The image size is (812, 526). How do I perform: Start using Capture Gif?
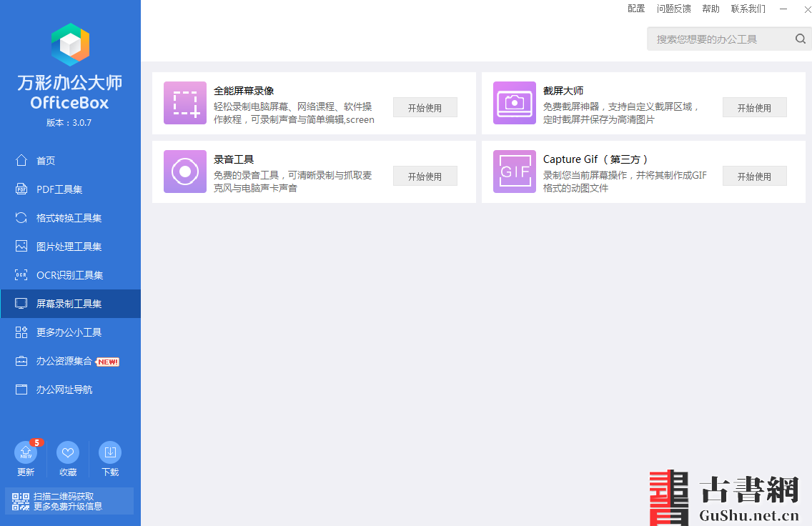(755, 176)
